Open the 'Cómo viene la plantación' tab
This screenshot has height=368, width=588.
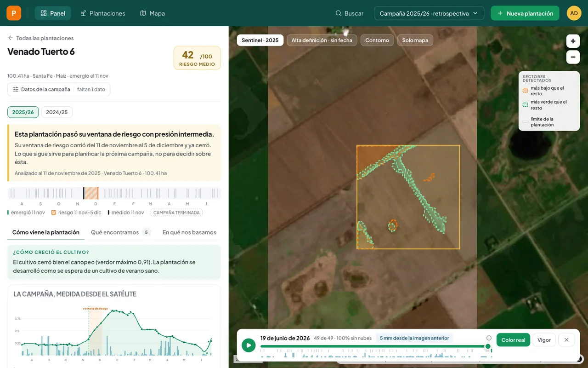[46, 232]
